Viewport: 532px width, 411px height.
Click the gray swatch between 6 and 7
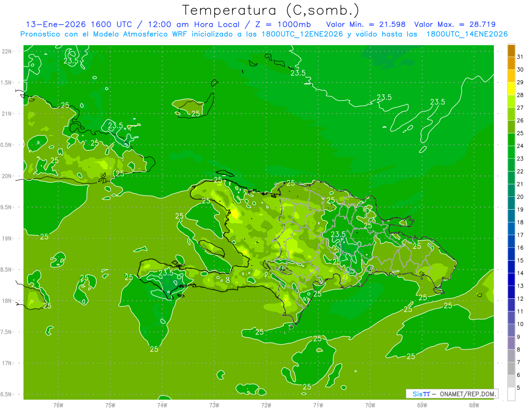[511, 368]
